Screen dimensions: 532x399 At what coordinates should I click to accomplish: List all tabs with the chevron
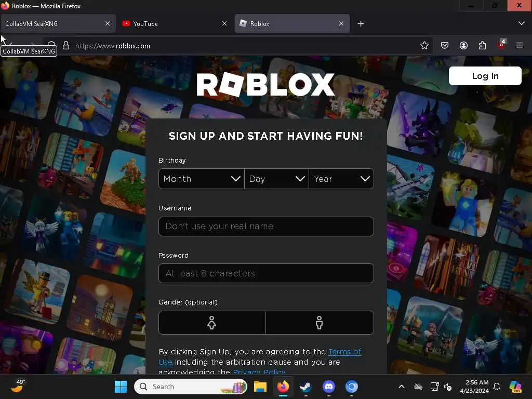coord(522,23)
